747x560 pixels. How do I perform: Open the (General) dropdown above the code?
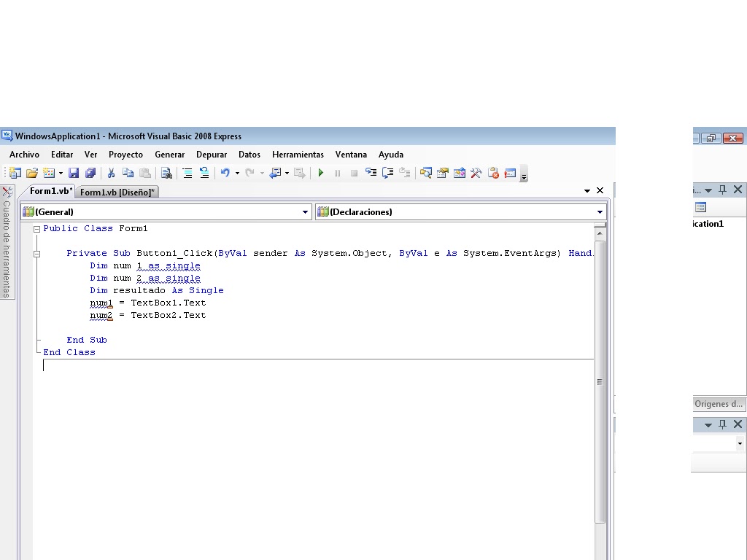point(306,211)
